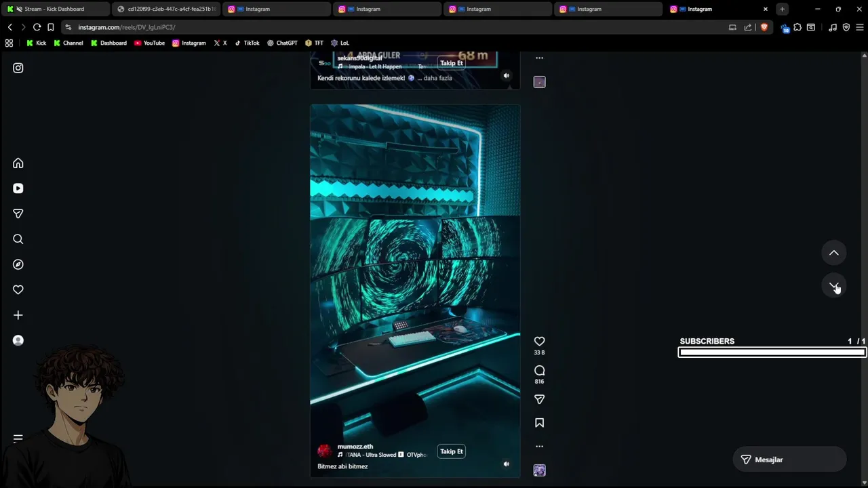Viewport: 868px width, 488px height.
Task: Go to next reel with down chevron
Action: point(834,286)
